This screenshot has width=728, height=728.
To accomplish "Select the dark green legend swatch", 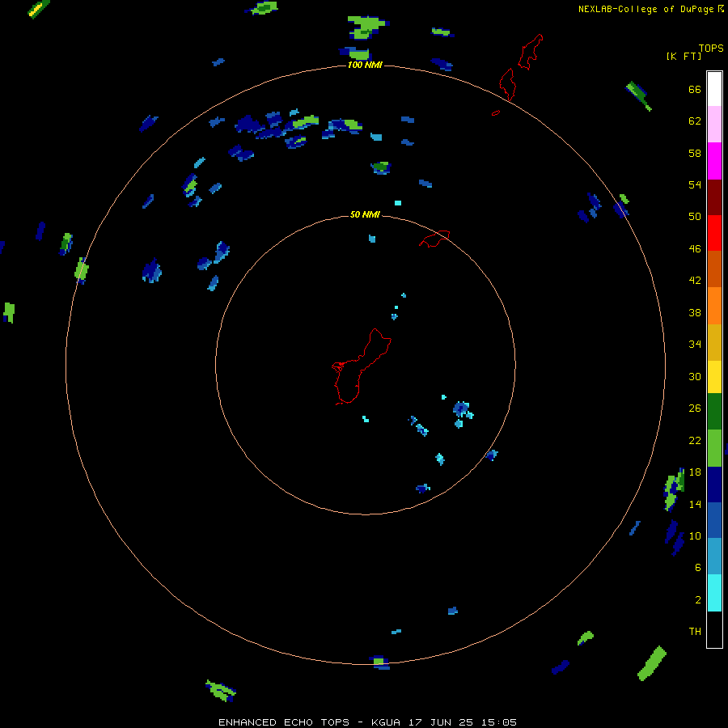I will click(714, 412).
